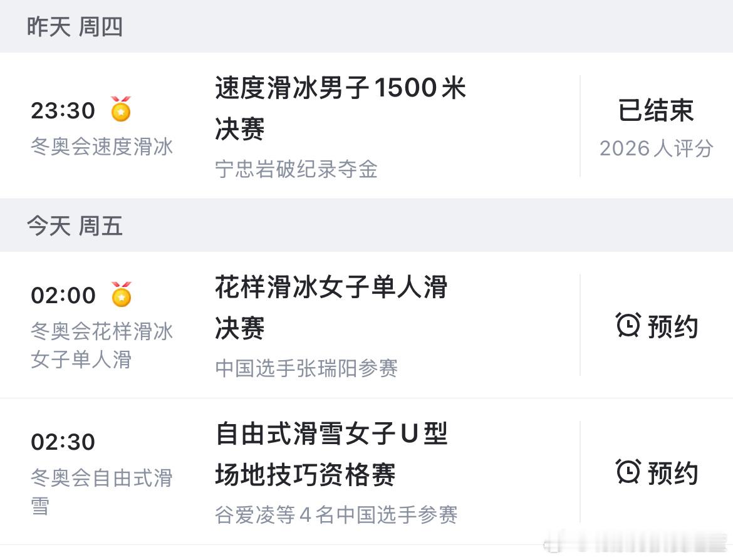
Task: Select the 昨天 周四 section header
Action: (x=75, y=27)
